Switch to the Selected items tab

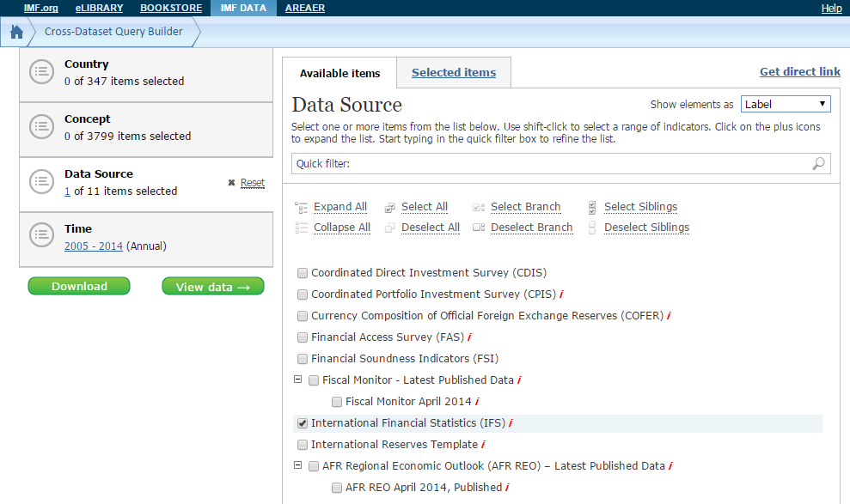453,73
